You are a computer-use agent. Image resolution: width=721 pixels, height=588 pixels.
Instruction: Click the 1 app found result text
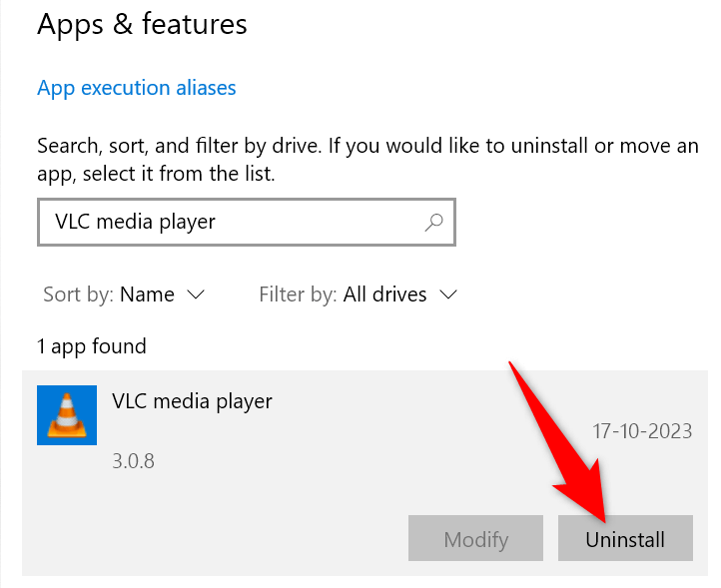tap(92, 346)
